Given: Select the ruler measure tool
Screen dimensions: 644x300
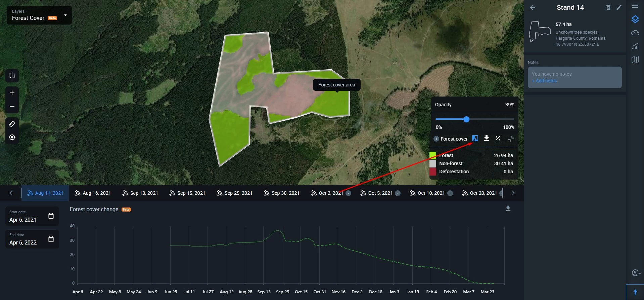Looking at the screenshot, I should point(12,124).
